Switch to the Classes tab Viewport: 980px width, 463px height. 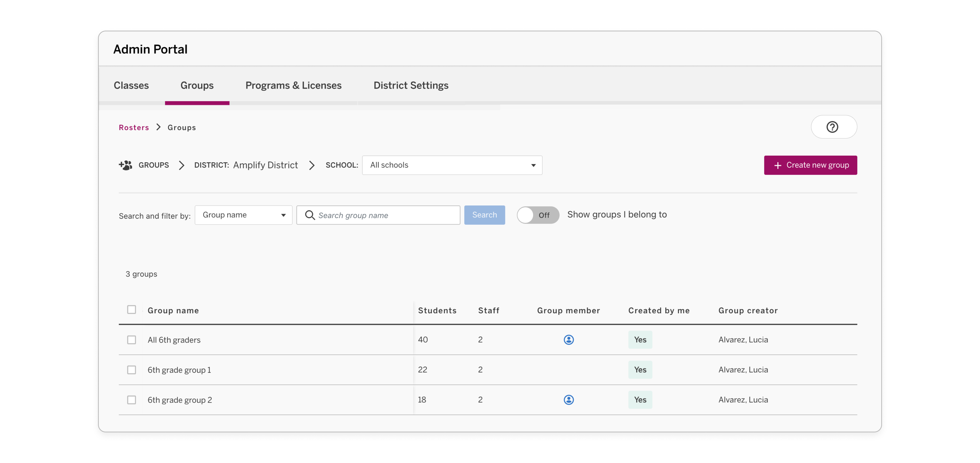tap(131, 85)
